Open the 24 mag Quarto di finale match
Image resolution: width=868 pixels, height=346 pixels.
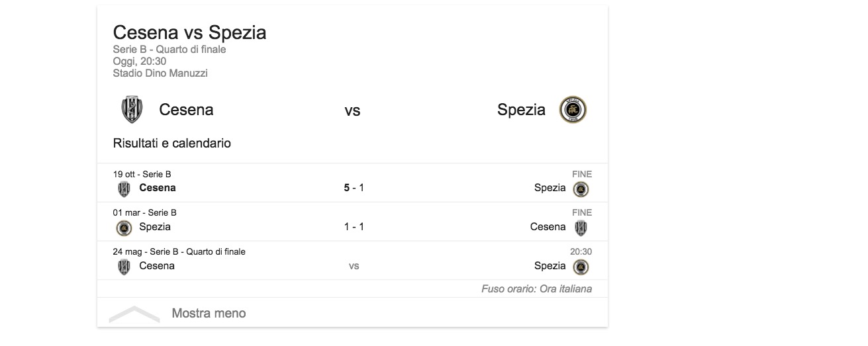coord(354,266)
